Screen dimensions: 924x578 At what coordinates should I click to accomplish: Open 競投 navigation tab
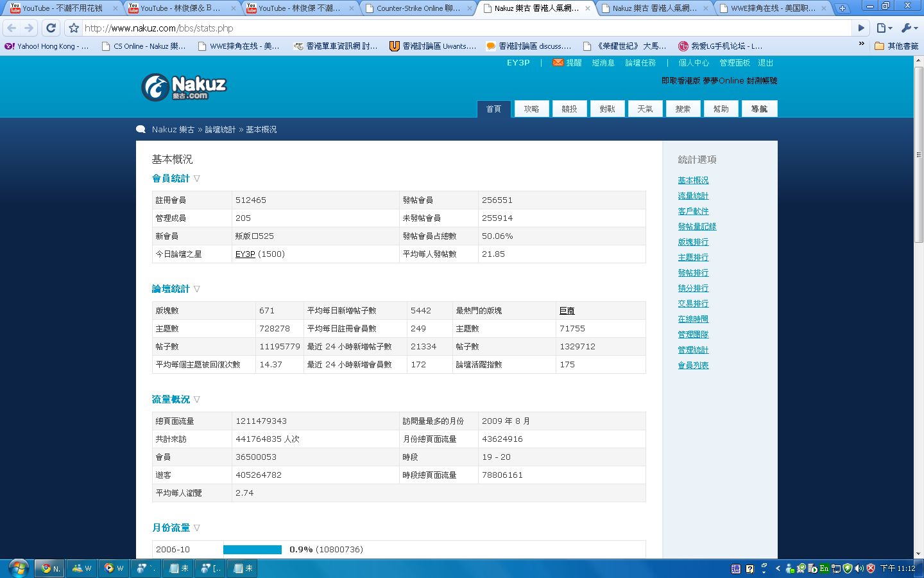pos(569,109)
